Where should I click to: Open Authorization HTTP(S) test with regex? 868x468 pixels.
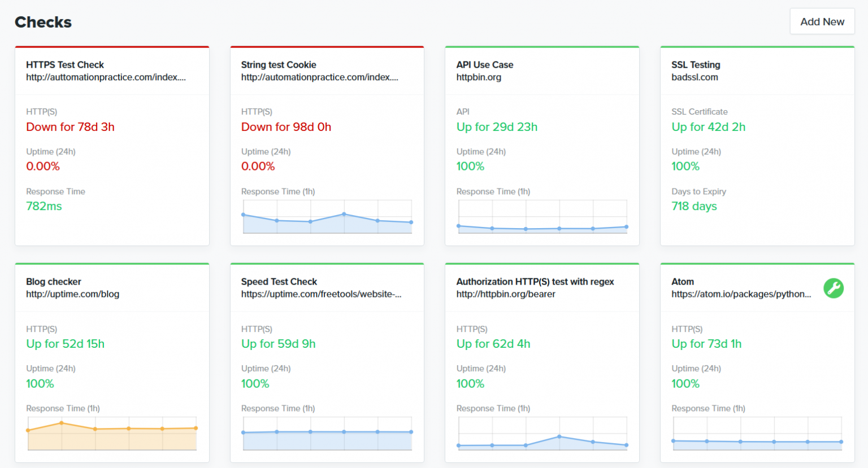click(535, 282)
